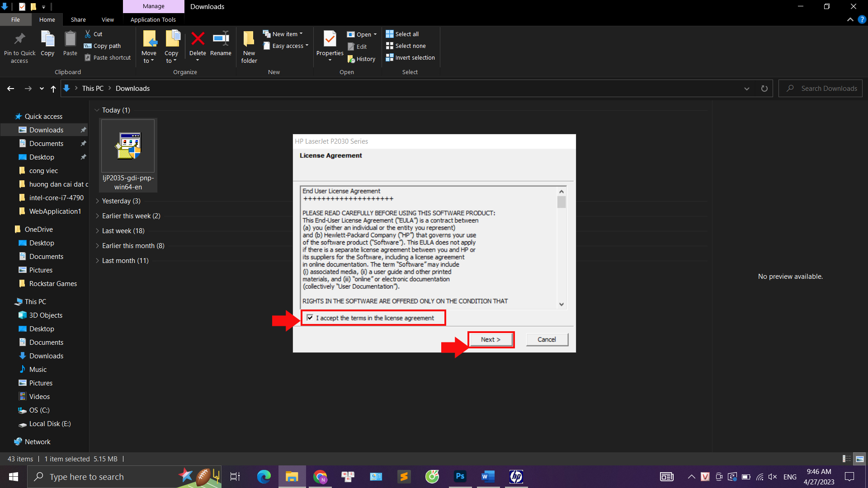
Task: Open the File menu
Action: (15, 19)
